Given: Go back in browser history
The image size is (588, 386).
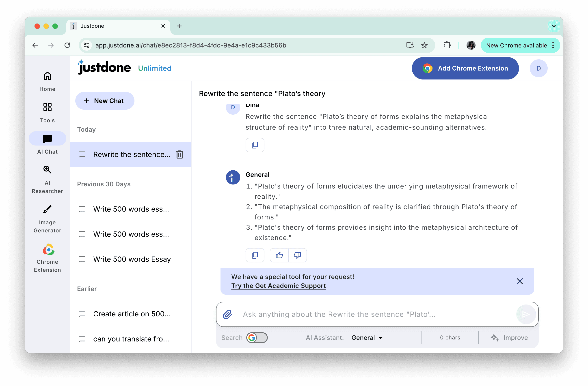Looking at the screenshot, I should (x=35, y=45).
